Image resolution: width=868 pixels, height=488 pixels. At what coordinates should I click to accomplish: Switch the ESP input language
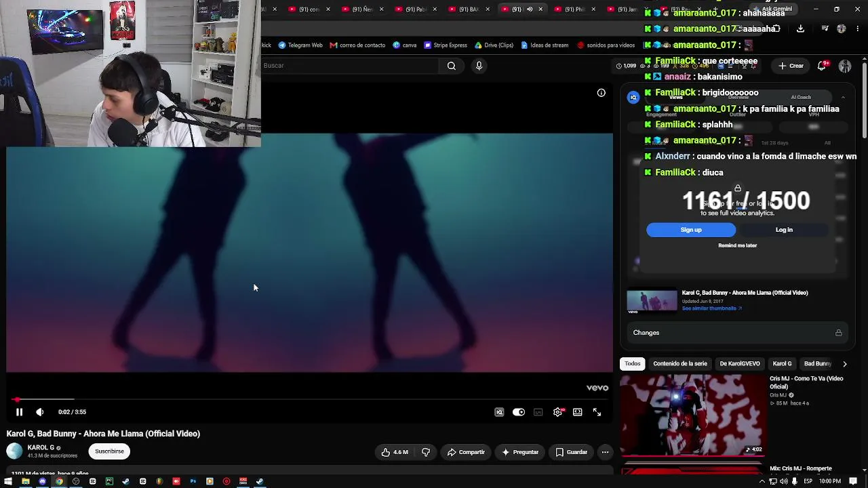tap(808, 481)
